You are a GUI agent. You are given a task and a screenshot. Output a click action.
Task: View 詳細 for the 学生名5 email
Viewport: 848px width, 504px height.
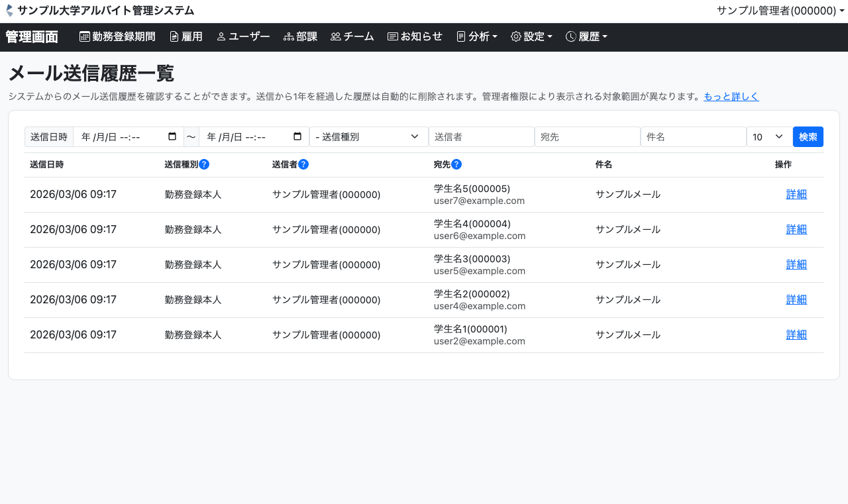(x=796, y=194)
